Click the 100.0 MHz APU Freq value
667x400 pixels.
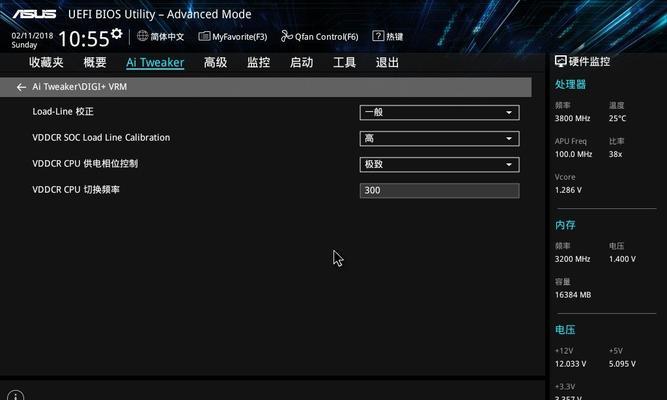pos(573,154)
